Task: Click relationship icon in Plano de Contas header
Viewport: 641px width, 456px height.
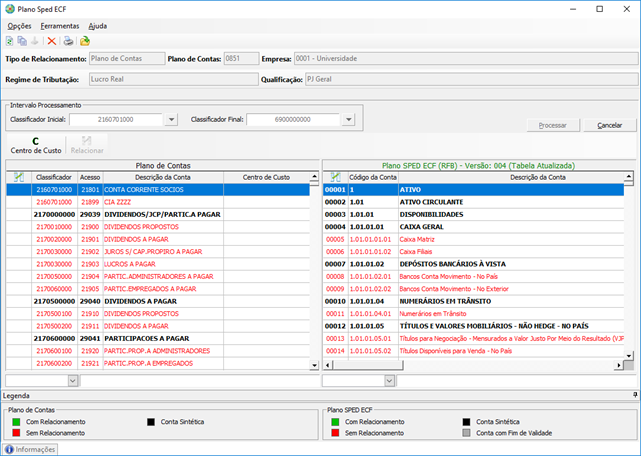Action: tap(19, 177)
